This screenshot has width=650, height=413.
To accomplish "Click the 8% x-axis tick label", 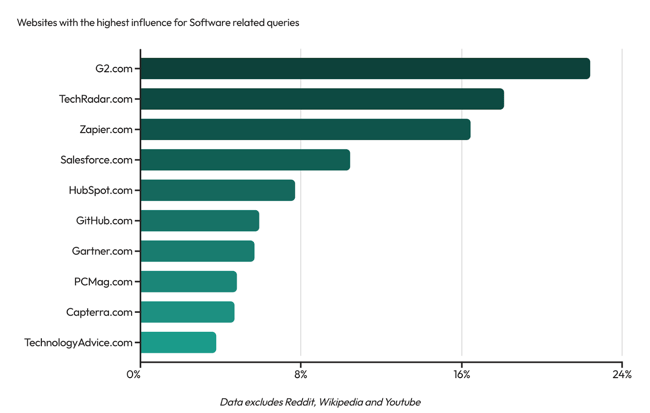I will point(301,375).
